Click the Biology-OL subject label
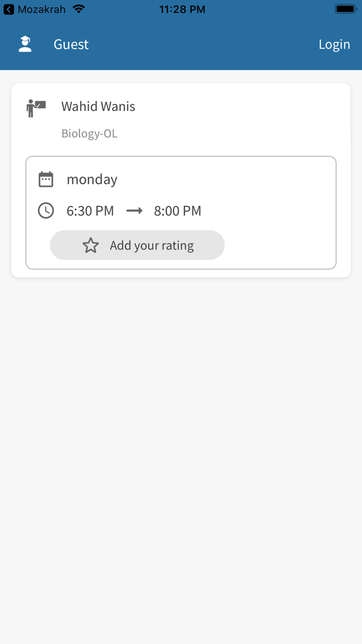Image resolution: width=362 pixels, height=644 pixels. click(x=89, y=134)
